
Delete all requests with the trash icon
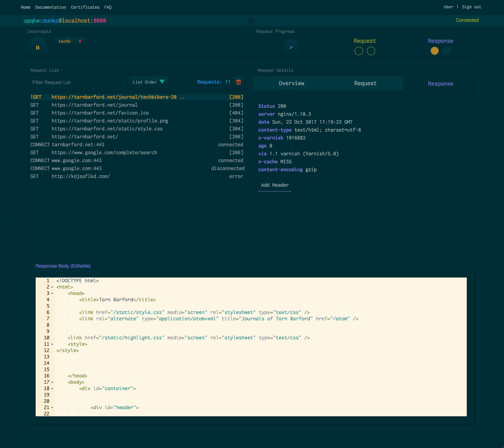239,82
